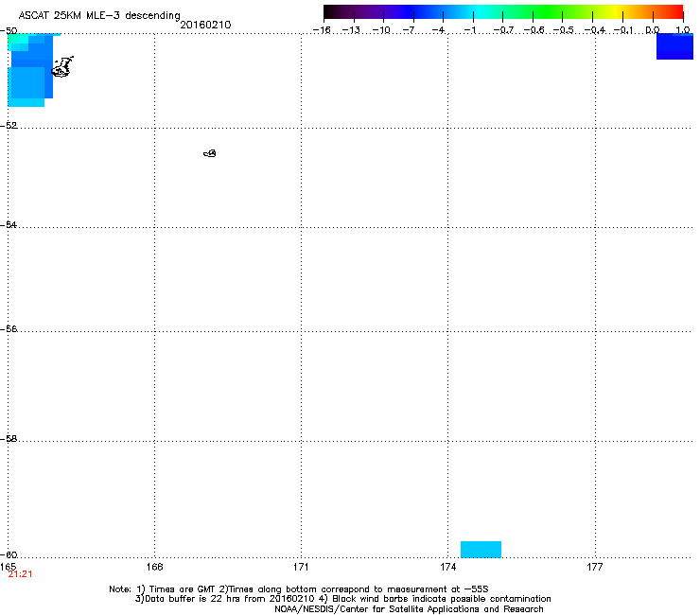Click the small island outline below latitude -52

tap(210, 153)
